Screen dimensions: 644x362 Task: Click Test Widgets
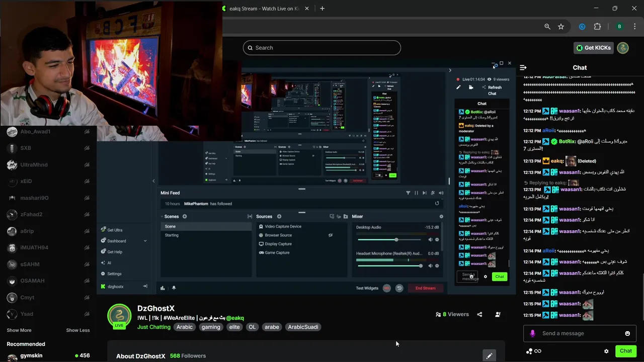click(367, 288)
